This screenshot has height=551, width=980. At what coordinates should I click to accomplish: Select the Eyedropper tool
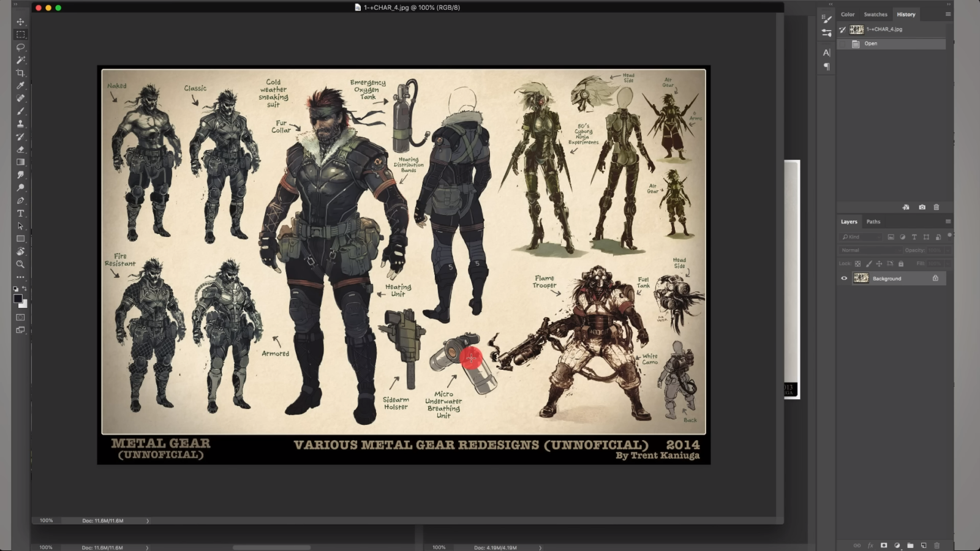click(x=20, y=86)
